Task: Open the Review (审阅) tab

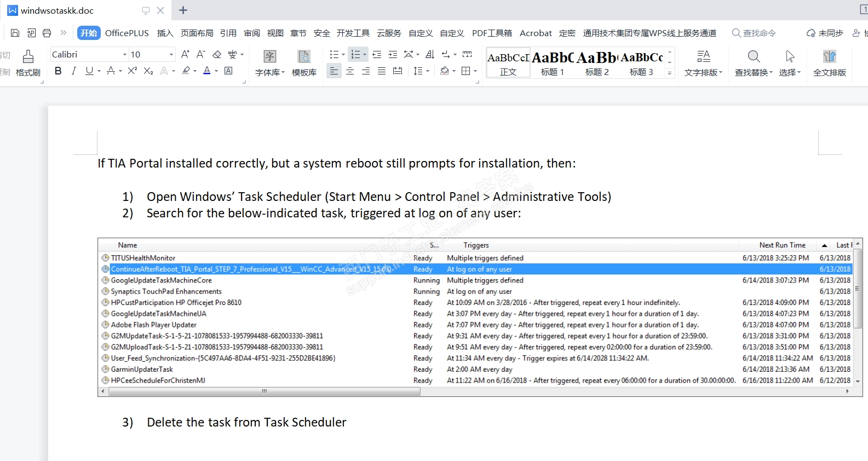Action: 252,33
